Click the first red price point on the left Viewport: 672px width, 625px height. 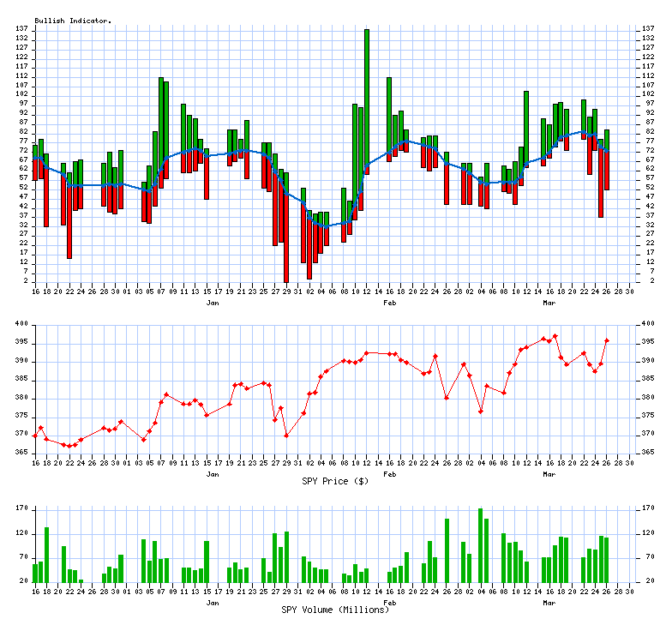(35, 436)
